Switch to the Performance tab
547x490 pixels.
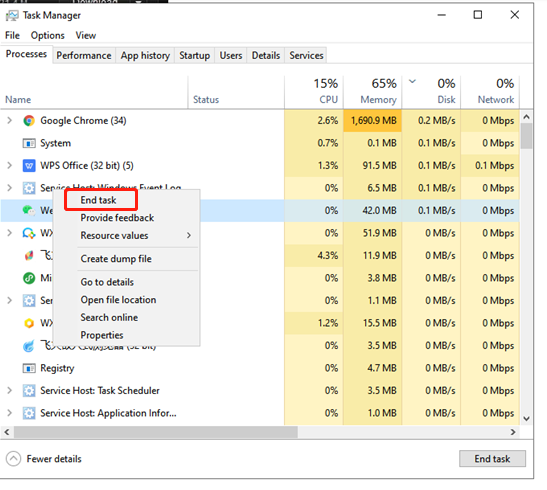click(x=84, y=56)
